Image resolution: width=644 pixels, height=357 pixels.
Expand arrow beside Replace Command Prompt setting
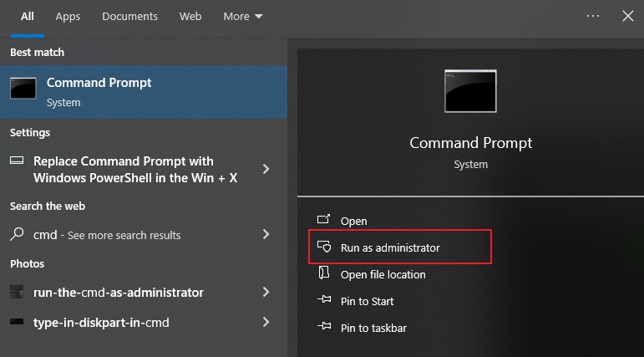[x=266, y=169]
